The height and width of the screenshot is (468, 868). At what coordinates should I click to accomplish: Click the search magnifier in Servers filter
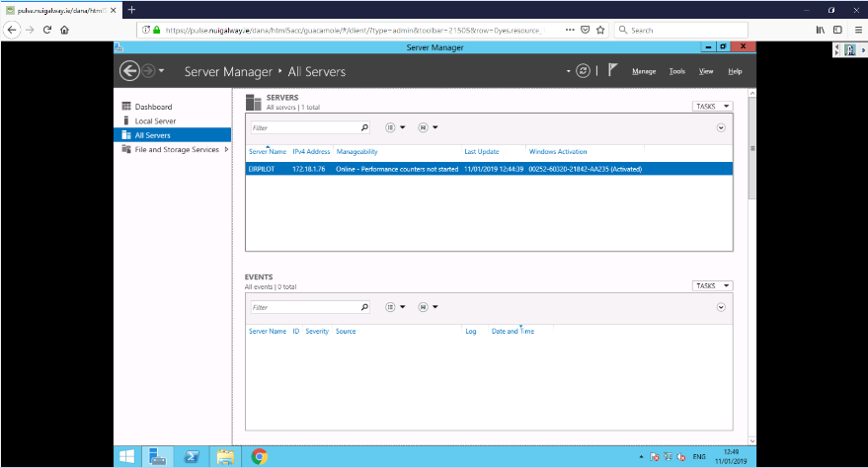click(x=364, y=127)
